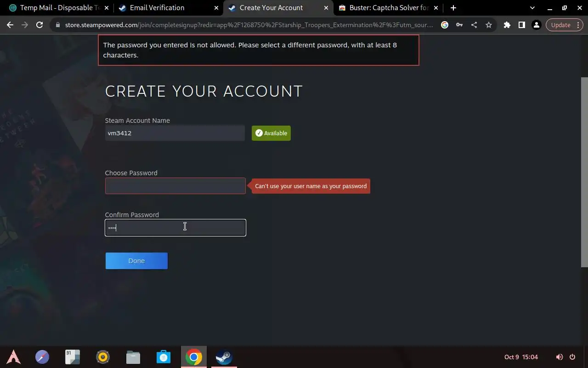
Task: Minimize the browser window
Action: tap(550, 8)
